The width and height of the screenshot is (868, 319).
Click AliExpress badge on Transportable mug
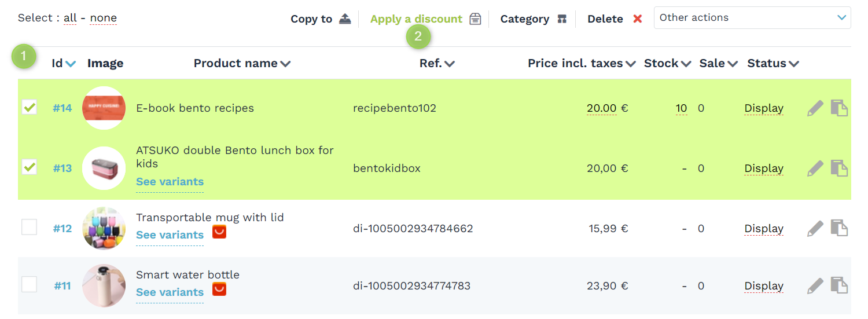tap(219, 232)
